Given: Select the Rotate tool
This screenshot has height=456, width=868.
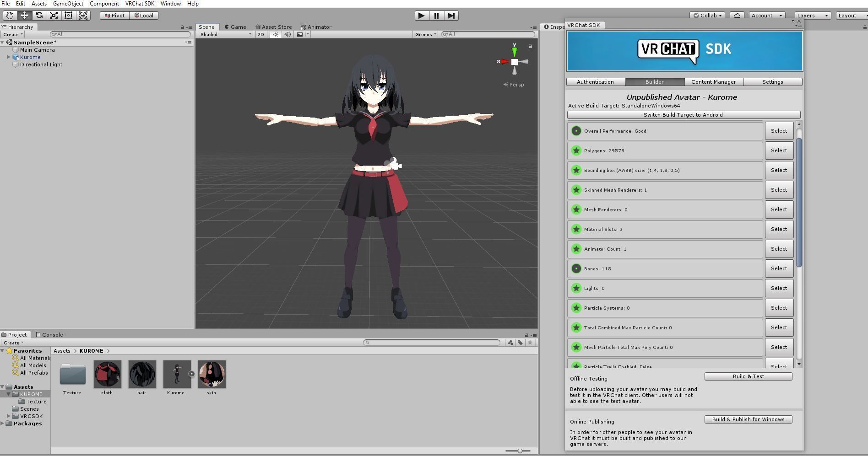Looking at the screenshot, I should (x=39, y=15).
